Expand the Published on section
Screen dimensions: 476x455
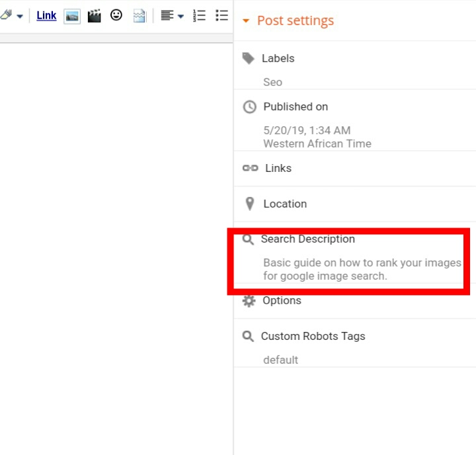pyautogui.click(x=296, y=106)
